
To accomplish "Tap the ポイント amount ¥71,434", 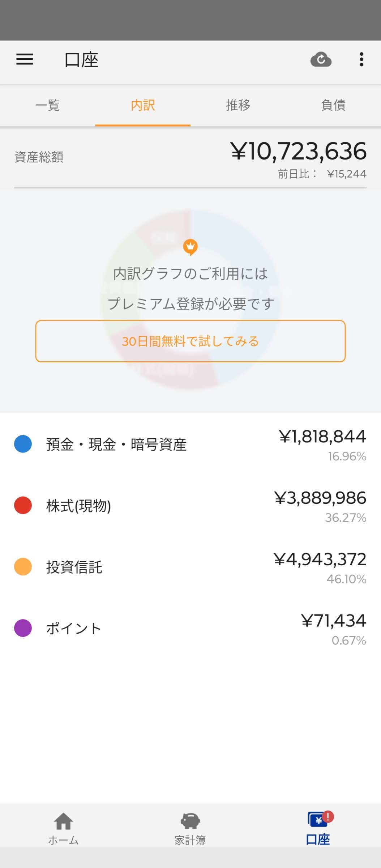I will [x=334, y=621].
